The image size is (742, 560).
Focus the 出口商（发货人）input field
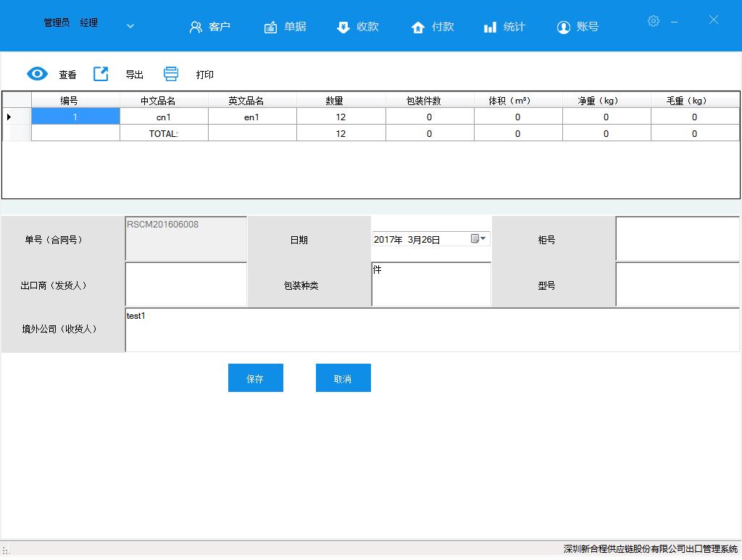pos(186,285)
